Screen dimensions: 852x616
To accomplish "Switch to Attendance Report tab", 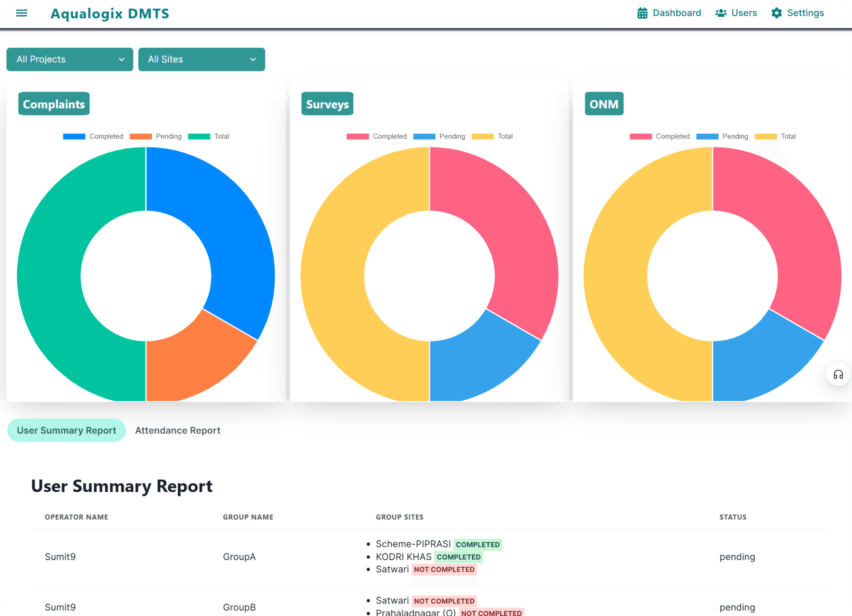I will click(178, 430).
